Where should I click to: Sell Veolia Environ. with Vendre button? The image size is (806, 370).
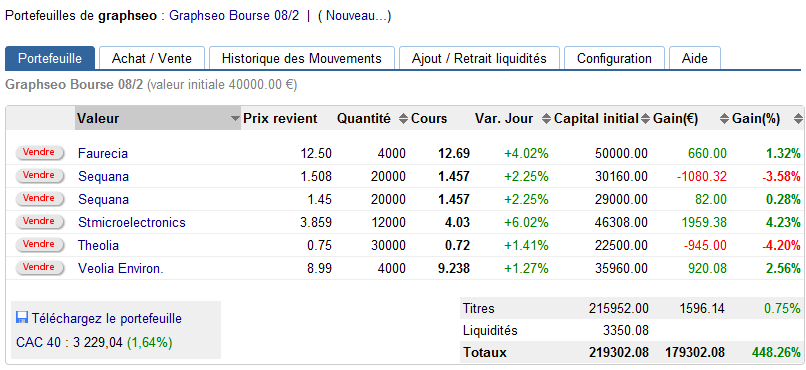pyautogui.click(x=40, y=268)
